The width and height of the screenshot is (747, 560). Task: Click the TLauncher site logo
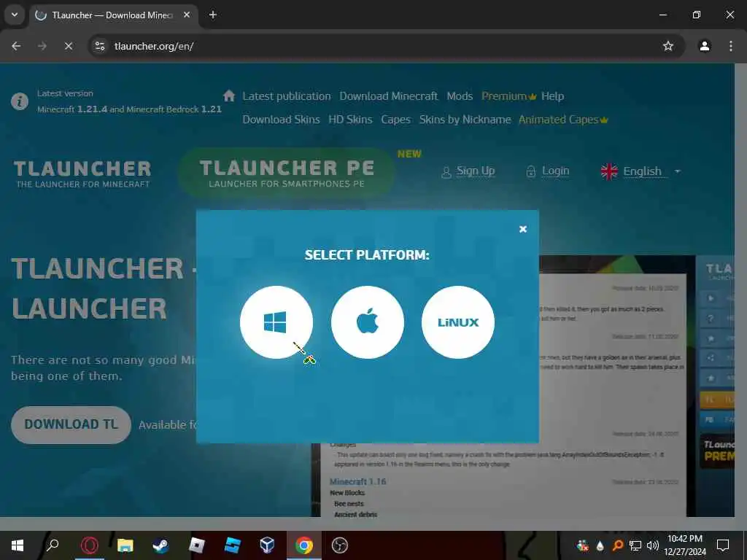[x=82, y=174]
